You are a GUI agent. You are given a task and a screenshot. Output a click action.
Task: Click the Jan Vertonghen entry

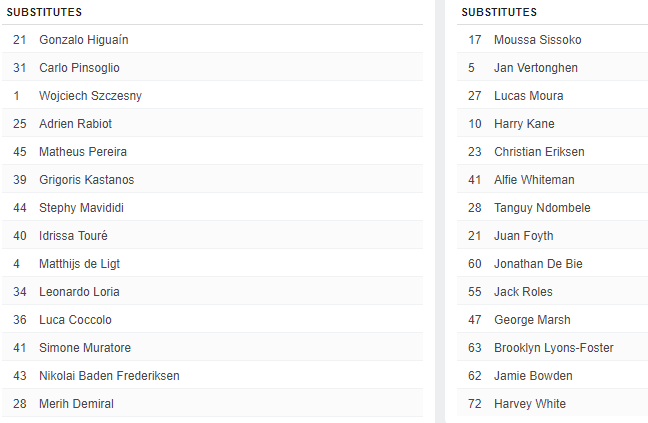535,68
